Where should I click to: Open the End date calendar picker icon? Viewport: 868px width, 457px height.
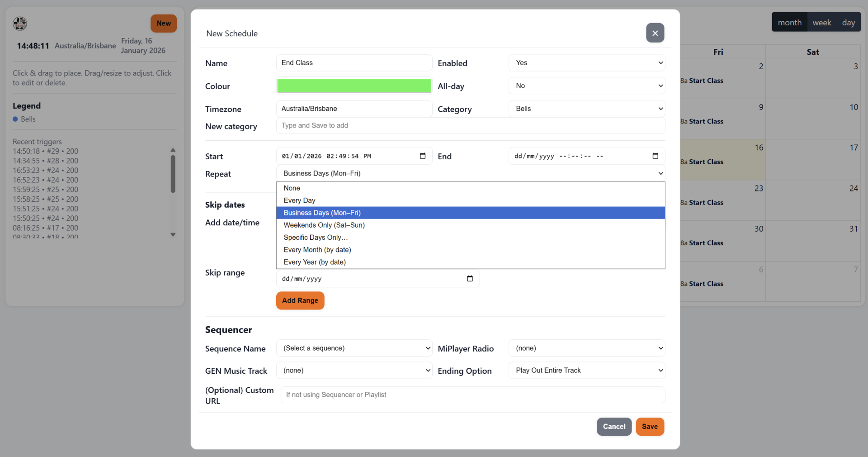(x=655, y=156)
